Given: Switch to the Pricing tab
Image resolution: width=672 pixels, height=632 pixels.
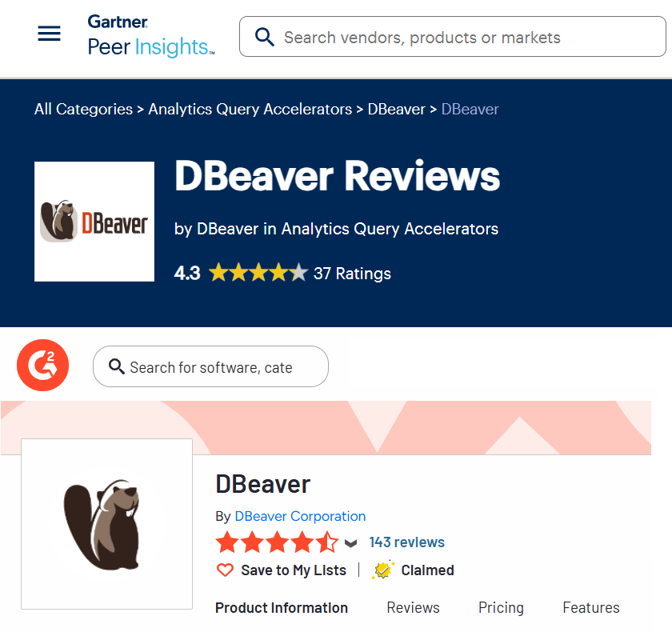Looking at the screenshot, I should pos(501,608).
